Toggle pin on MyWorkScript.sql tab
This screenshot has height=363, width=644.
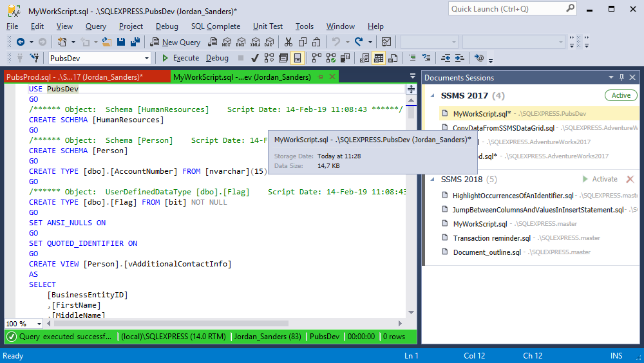pyautogui.click(x=320, y=77)
